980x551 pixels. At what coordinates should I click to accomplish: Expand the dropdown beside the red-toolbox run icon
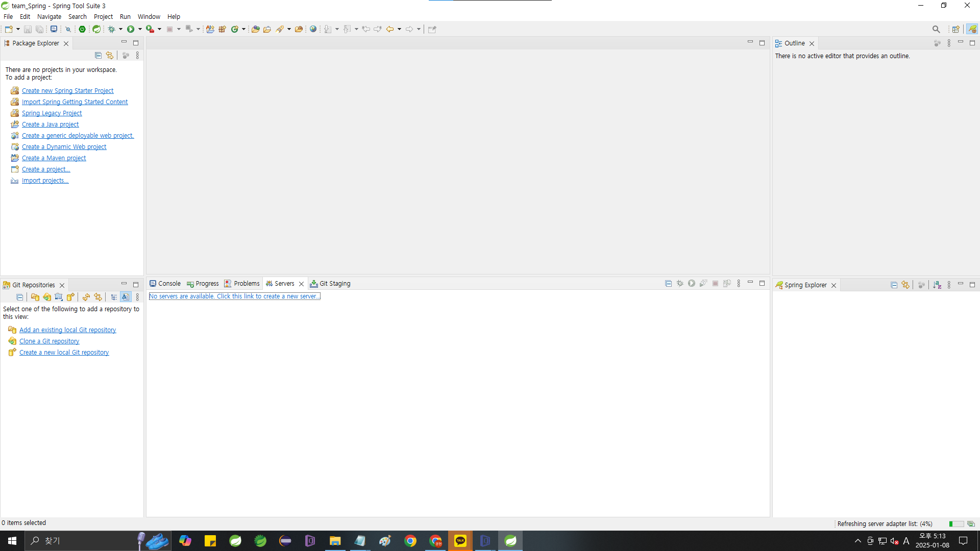click(159, 29)
